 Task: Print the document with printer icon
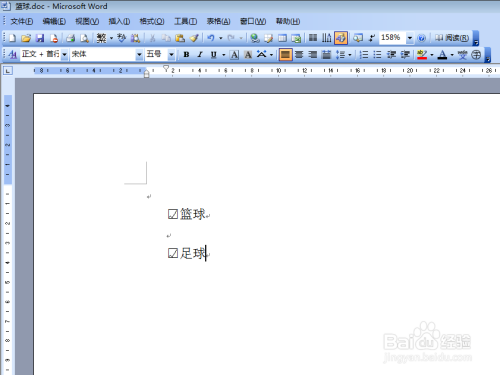click(x=70, y=38)
